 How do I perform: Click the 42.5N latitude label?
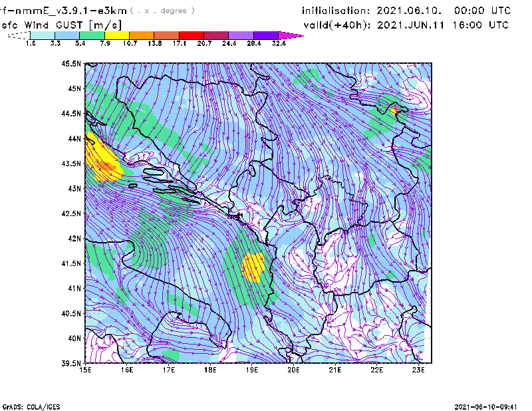tap(71, 213)
